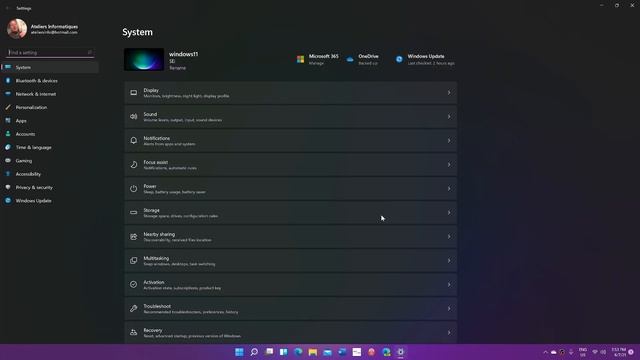Viewport: 640px width, 360px height.
Task: Click the red circular app icon on the taskbar
Action: (371, 352)
